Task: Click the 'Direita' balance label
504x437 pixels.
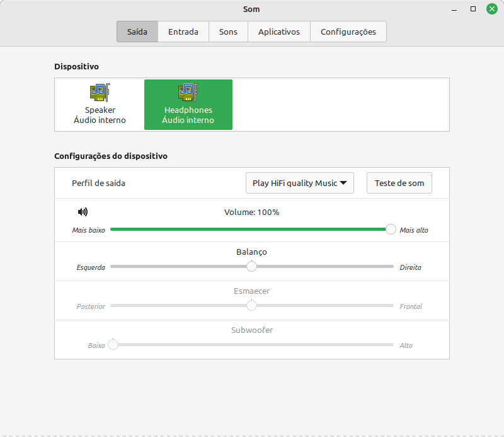Action: 410,267
